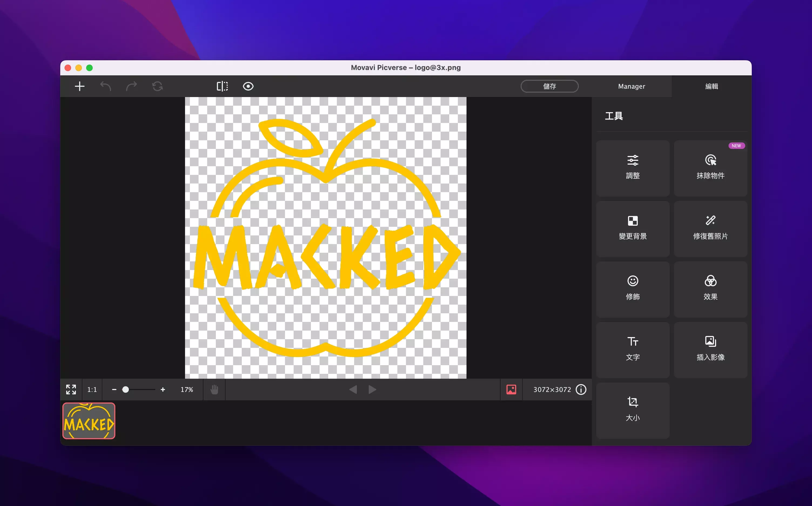Click the plus icon to add image
Viewport: 812px width, 506px height.
click(80, 86)
